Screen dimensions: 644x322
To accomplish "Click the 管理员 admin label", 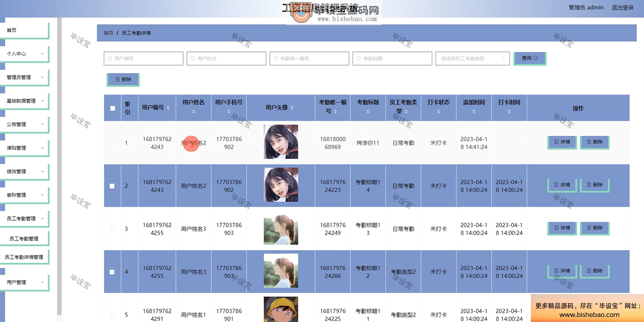I will 586,8.
